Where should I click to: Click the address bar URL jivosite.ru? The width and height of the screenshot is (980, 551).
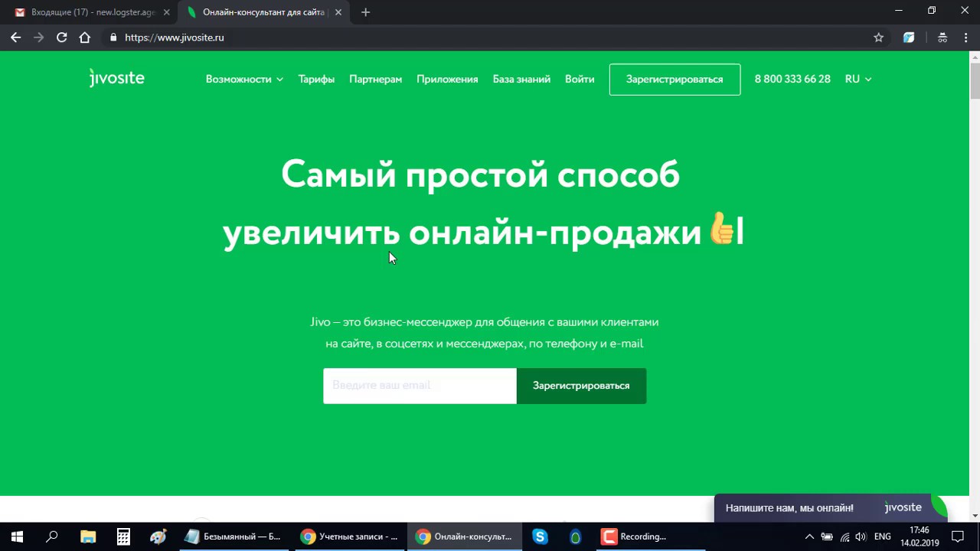(x=175, y=37)
